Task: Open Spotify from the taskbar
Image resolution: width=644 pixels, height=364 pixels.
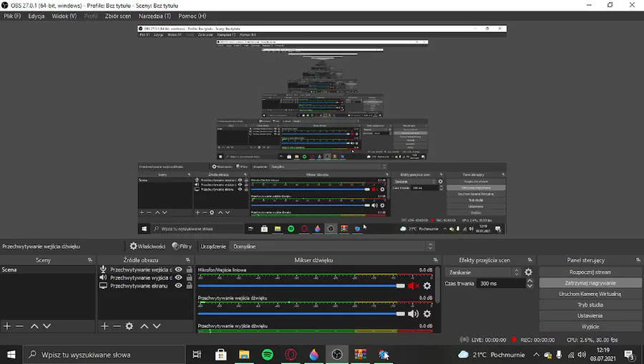Action: [x=268, y=355]
